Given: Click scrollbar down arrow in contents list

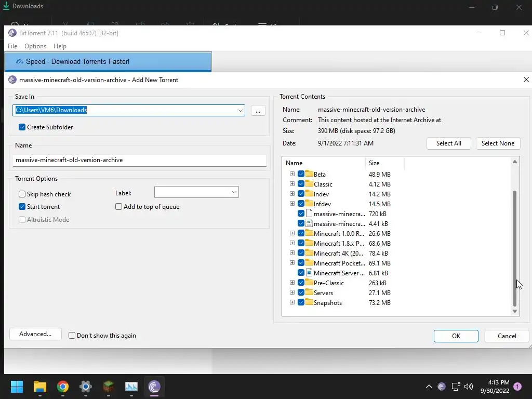Looking at the screenshot, I should [x=515, y=311].
